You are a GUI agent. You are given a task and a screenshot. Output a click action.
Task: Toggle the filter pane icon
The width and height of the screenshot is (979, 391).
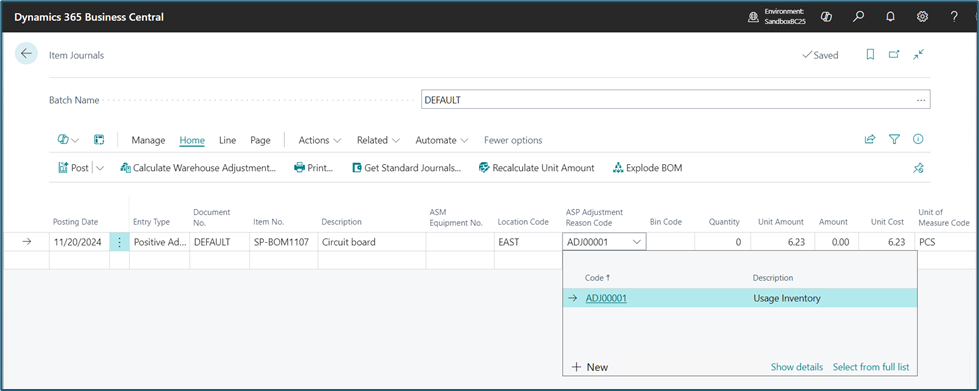894,140
